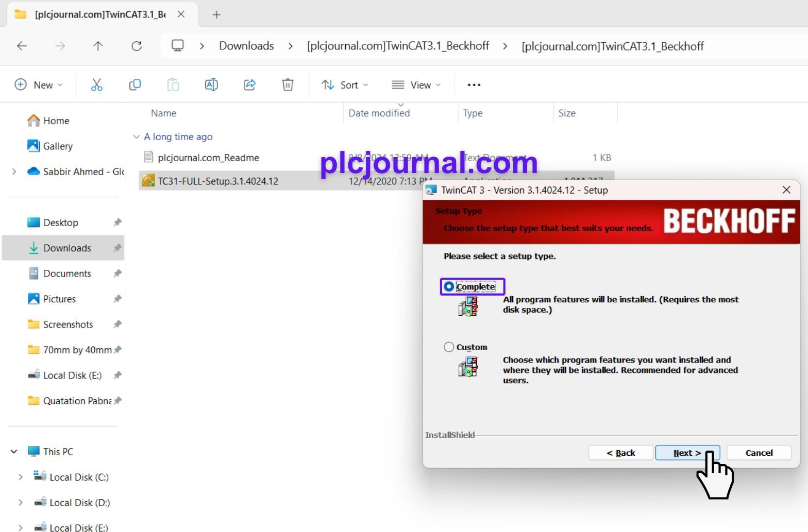The image size is (808, 532).
Task: Go up one folder level arrow
Action: click(x=98, y=46)
